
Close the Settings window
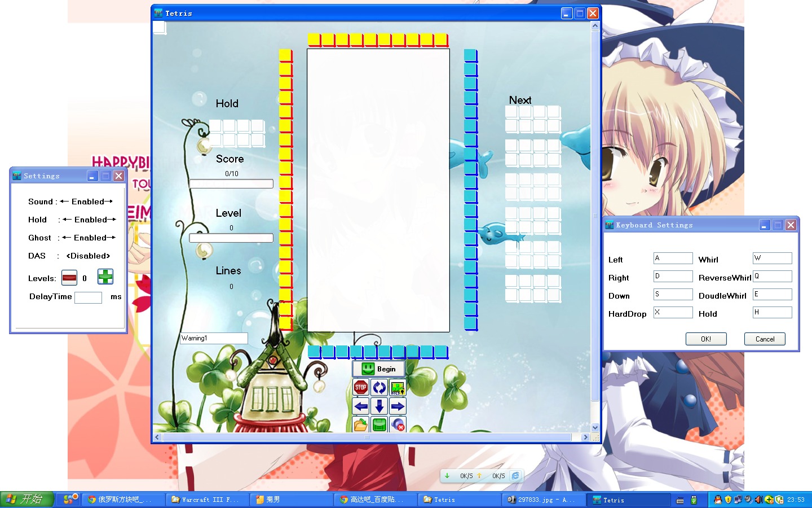(x=118, y=176)
